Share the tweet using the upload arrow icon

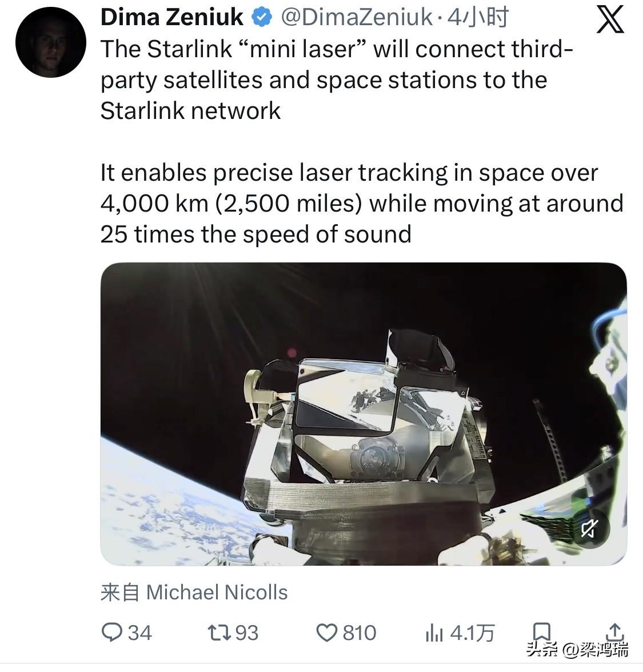pos(614,633)
